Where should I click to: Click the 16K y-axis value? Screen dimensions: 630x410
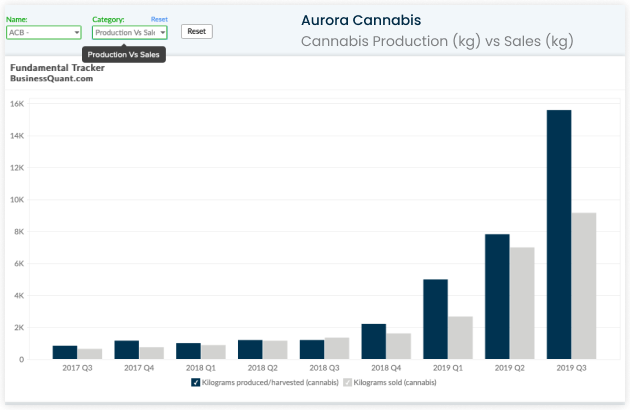pyautogui.click(x=17, y=104)
